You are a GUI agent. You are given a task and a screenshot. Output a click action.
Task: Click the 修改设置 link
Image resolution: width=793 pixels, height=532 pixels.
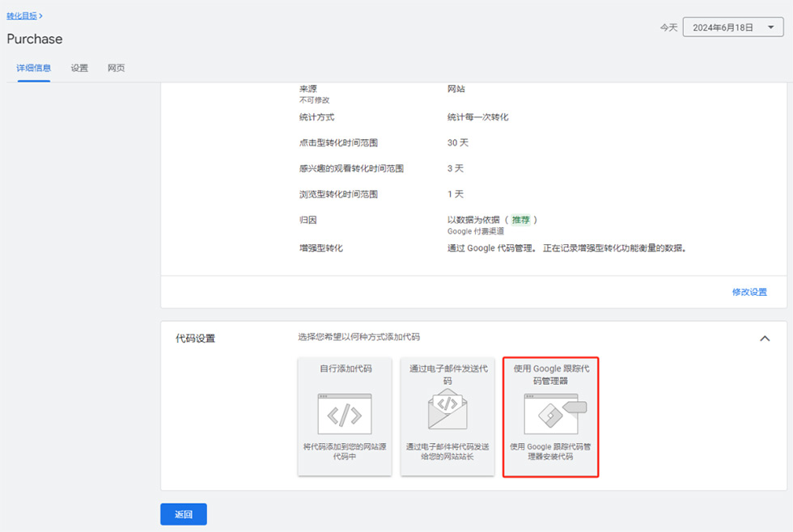(749, 292)
